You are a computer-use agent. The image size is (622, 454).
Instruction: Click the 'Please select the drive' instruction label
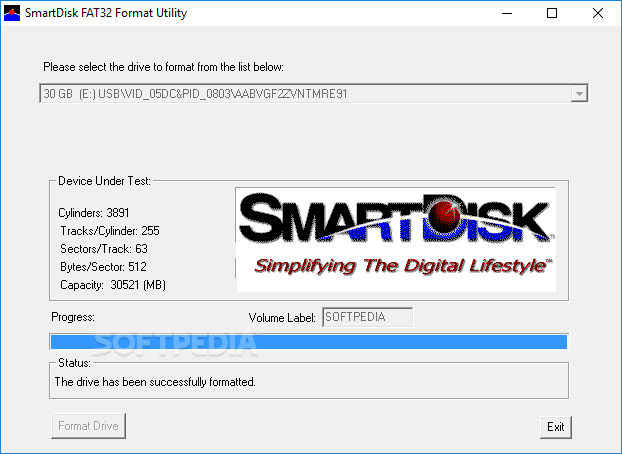coord(163,67)
